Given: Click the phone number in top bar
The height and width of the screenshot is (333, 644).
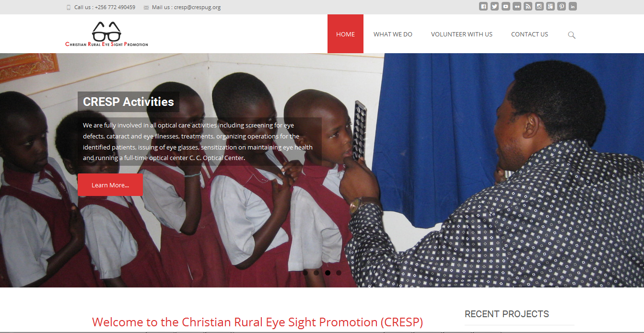Looking at the screenshot, I should click(x=115, y=7).
